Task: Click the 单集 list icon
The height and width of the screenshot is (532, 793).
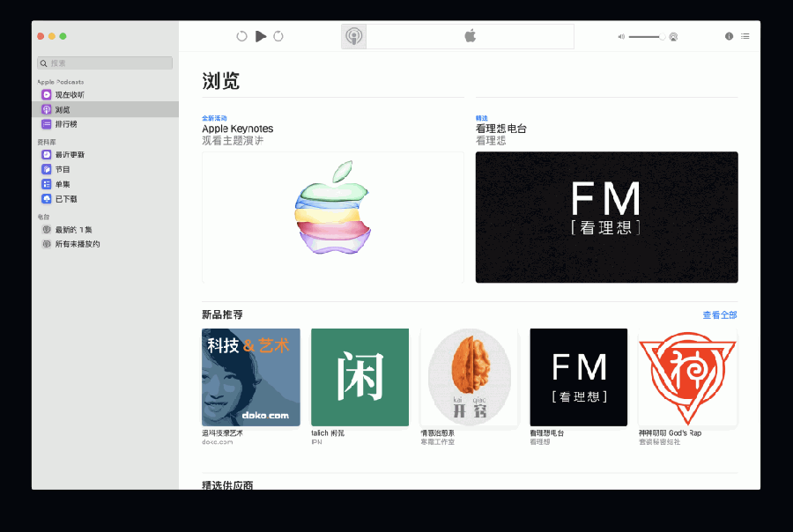Action: (46, 184)
